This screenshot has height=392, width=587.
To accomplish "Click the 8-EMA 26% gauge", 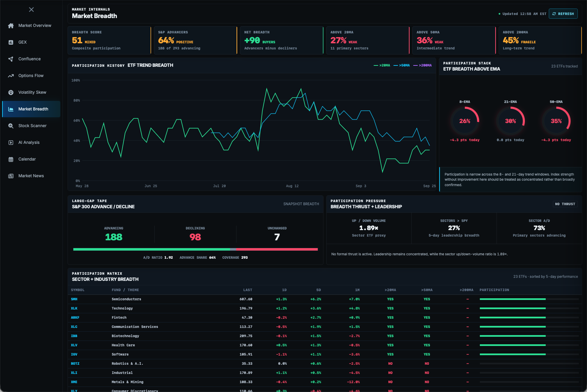I will (465, 121).
